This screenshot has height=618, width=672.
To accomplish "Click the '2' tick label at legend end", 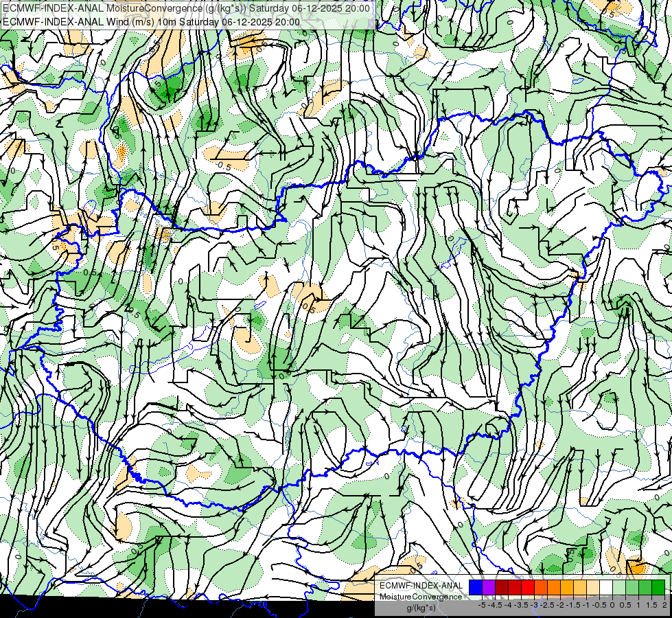I will pyautogui.click(x=664, y=605).
